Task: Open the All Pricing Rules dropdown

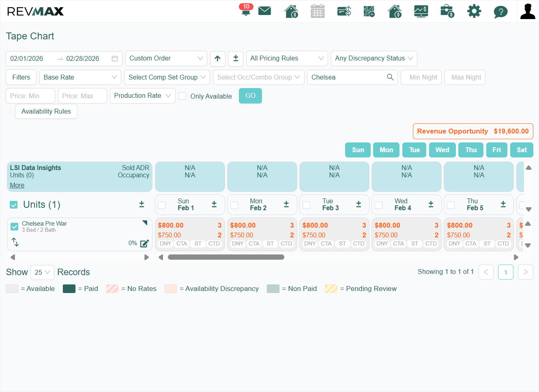Action: click(287, 58)
